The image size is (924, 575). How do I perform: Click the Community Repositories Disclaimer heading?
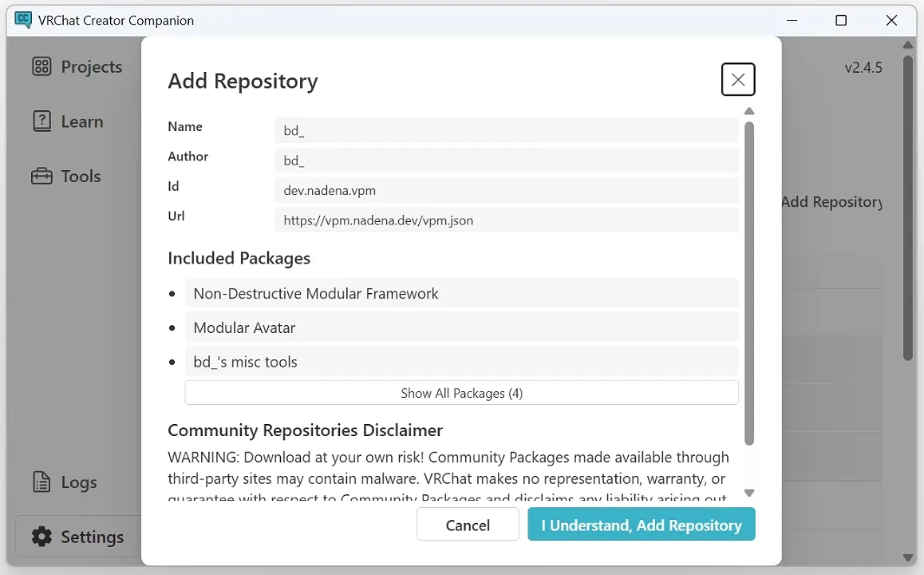point(305,430)
